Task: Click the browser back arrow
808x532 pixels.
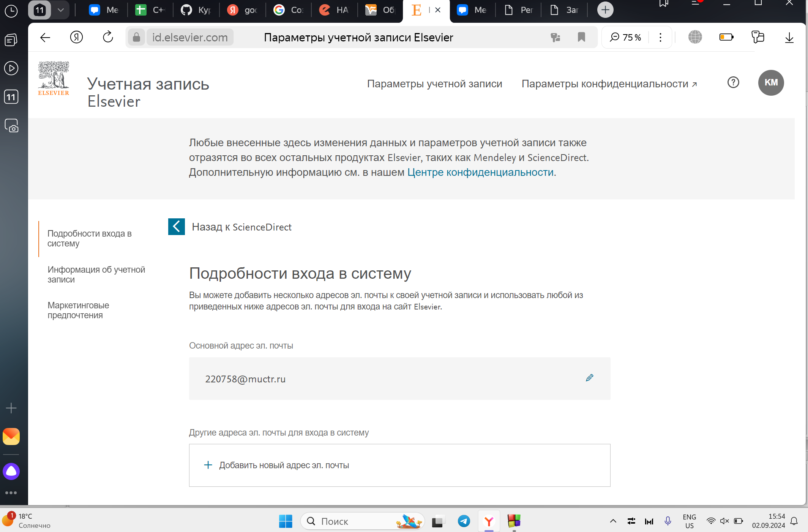Action: point(45,37)
